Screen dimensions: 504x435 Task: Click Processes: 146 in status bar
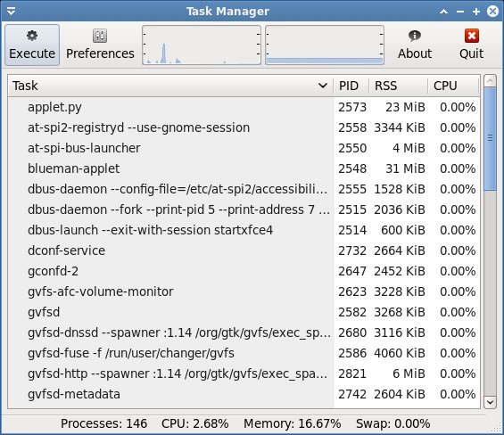click(103, 423)
